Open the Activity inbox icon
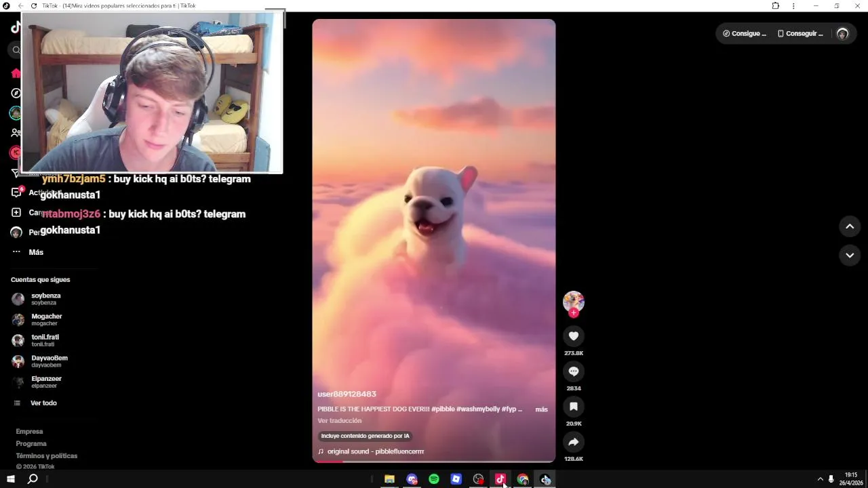 (x=16, y=192)
